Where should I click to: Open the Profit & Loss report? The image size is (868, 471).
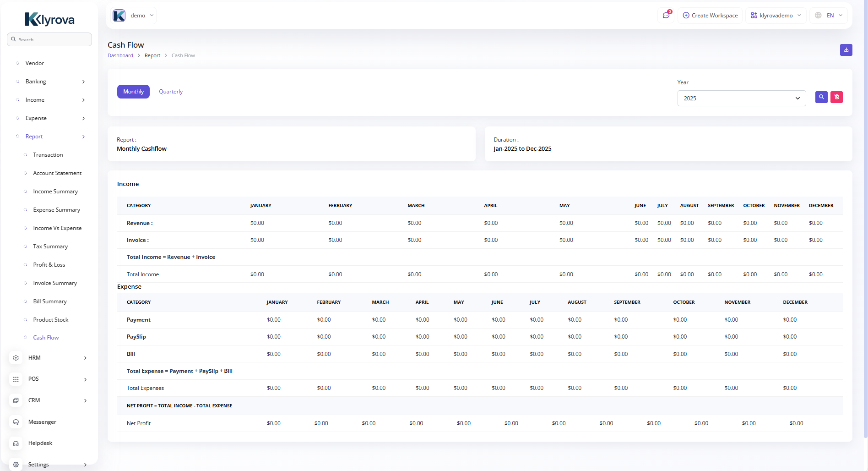point(49,265)
